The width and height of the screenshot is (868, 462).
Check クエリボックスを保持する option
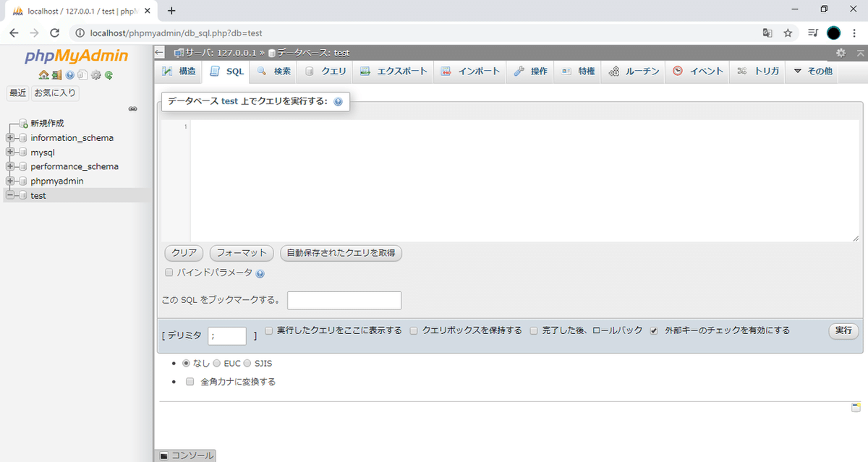tap(414, 330)
